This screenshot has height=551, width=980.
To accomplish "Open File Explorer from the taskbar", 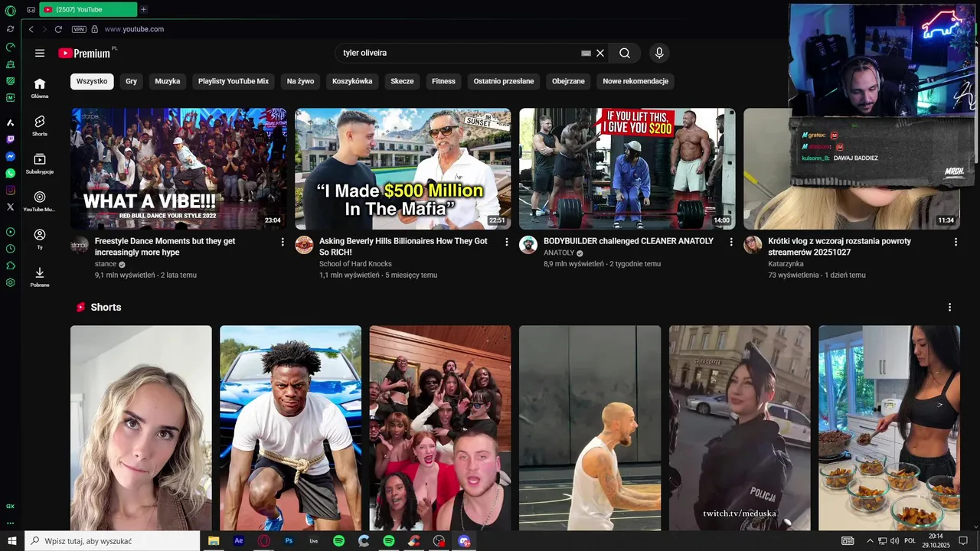I will (x=214, y=541).
